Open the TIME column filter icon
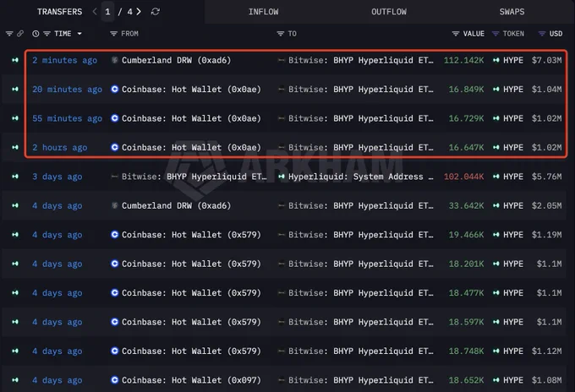575x392 pixels. 47,34
